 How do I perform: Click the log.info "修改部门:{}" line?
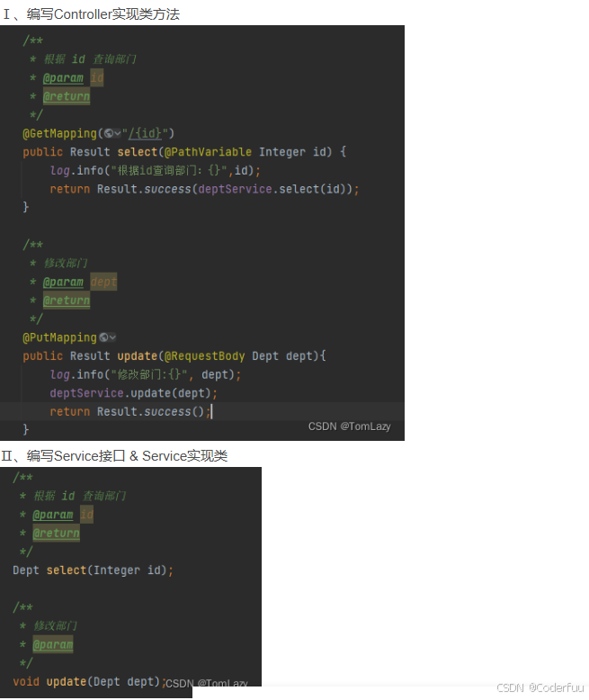[146, 374]
